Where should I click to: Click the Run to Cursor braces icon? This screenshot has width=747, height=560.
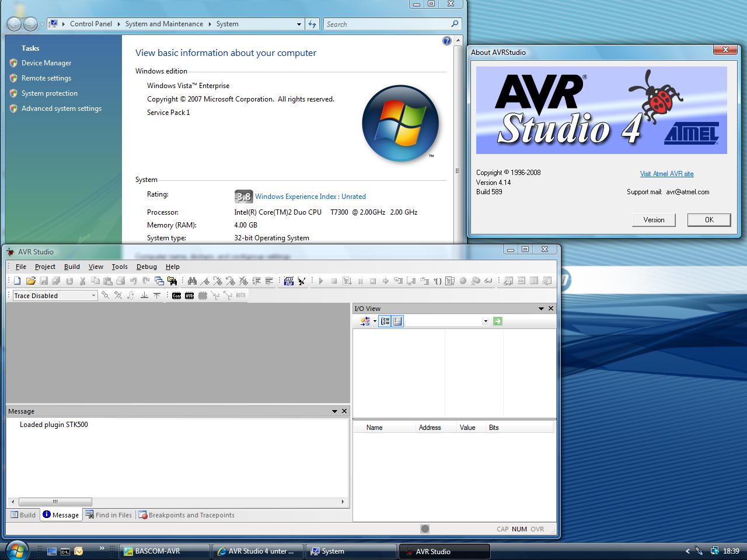pos(437,281)
